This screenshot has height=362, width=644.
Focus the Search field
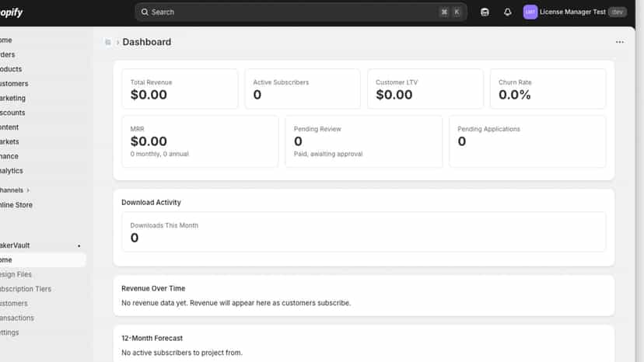[301, 12]
